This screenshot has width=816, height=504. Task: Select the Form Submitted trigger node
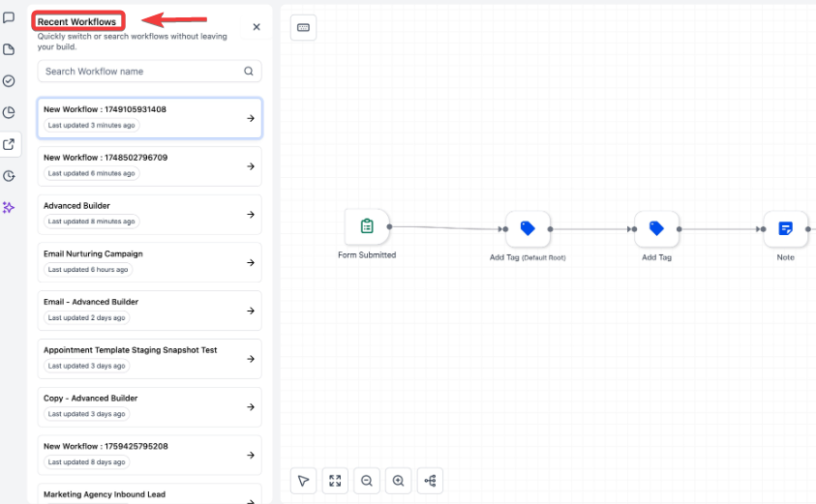click(x=367, y=227)
